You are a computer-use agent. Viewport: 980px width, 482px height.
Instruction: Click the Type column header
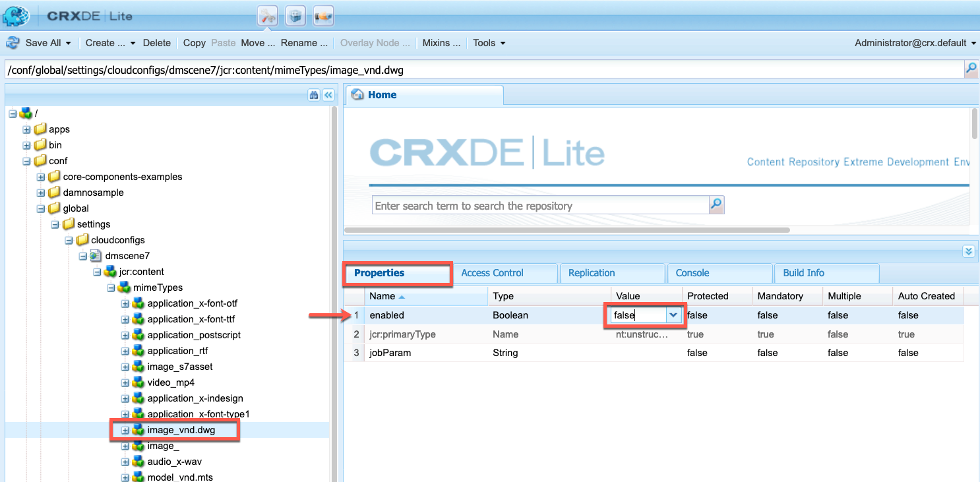coord(549,296)
